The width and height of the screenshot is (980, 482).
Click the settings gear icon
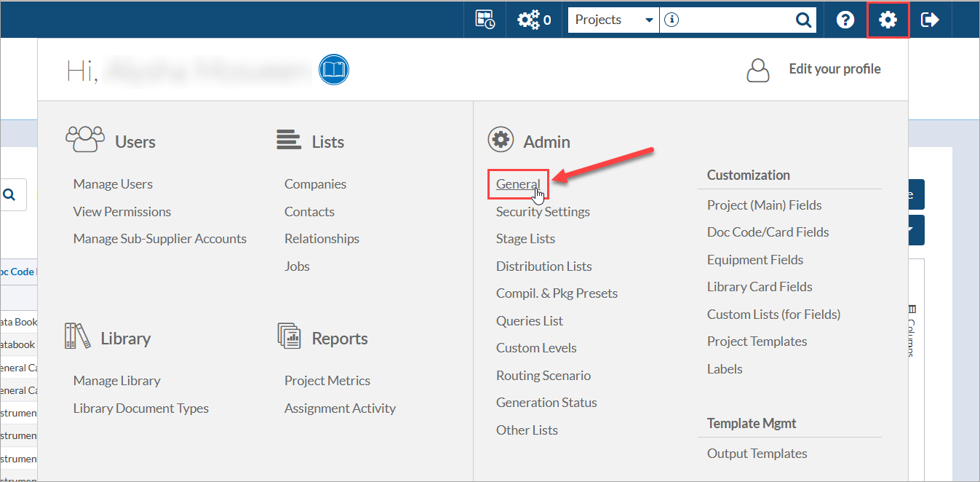point(888,20)
